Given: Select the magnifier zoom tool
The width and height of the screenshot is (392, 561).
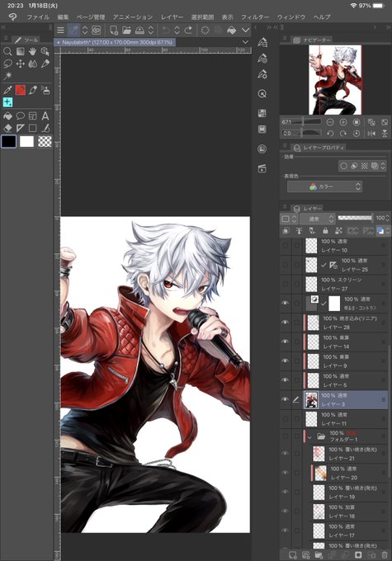Looking at the screenshot, I should pos(7,52).
